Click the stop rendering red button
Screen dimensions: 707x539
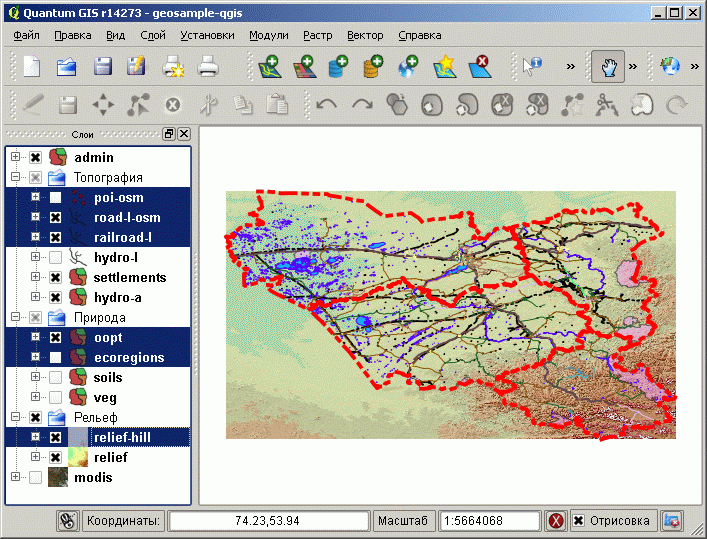556,521
